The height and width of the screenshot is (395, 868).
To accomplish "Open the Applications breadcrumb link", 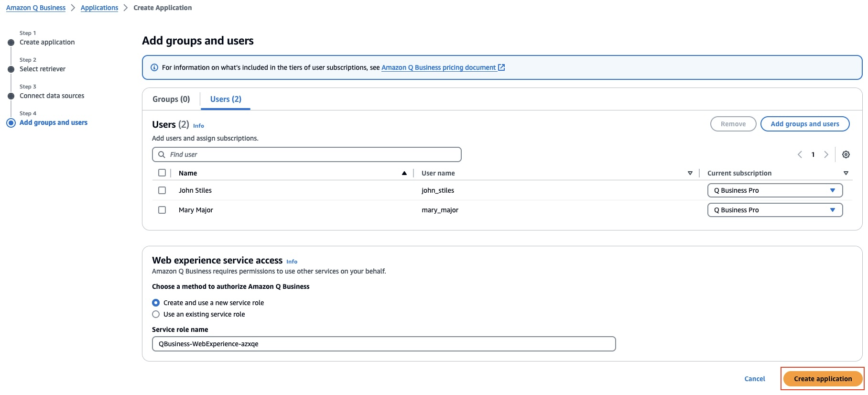I will coord(99,8).
